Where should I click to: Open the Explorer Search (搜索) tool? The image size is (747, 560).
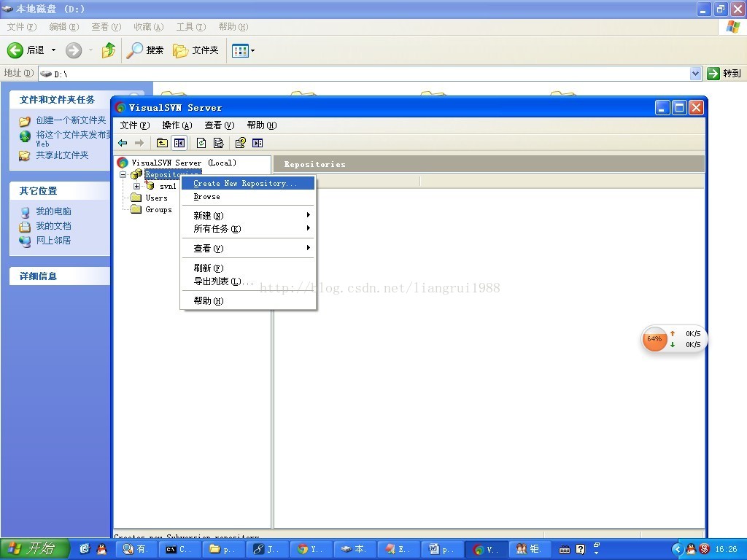point(145,50)
